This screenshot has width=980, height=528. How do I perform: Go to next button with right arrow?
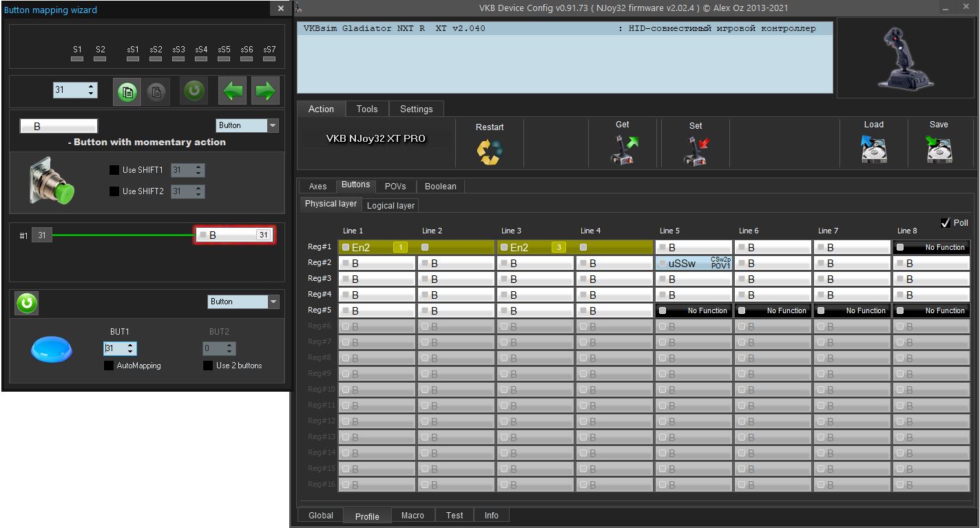[x=265, y=91]
